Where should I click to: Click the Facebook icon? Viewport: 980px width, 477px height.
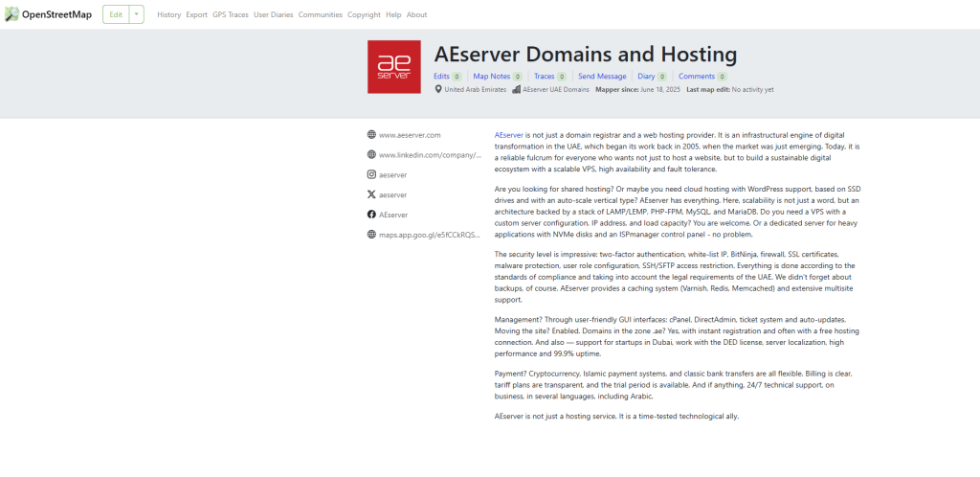[372, 215]
